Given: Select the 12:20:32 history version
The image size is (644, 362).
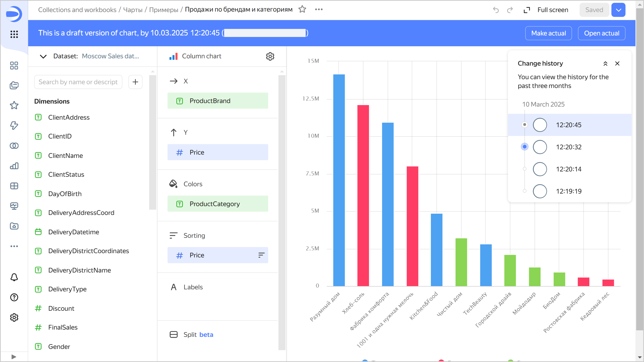Looking at the screenshot, I should [x=540, y=147].
